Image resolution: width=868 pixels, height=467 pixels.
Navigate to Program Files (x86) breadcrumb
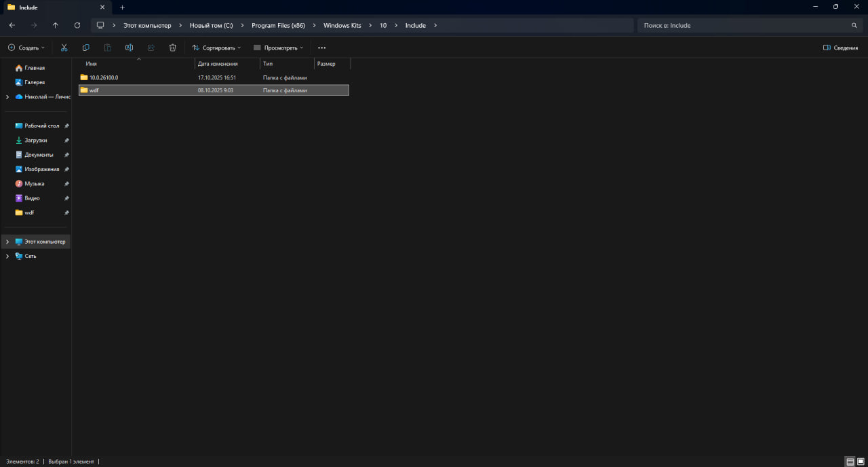click(x=278, y=25)
